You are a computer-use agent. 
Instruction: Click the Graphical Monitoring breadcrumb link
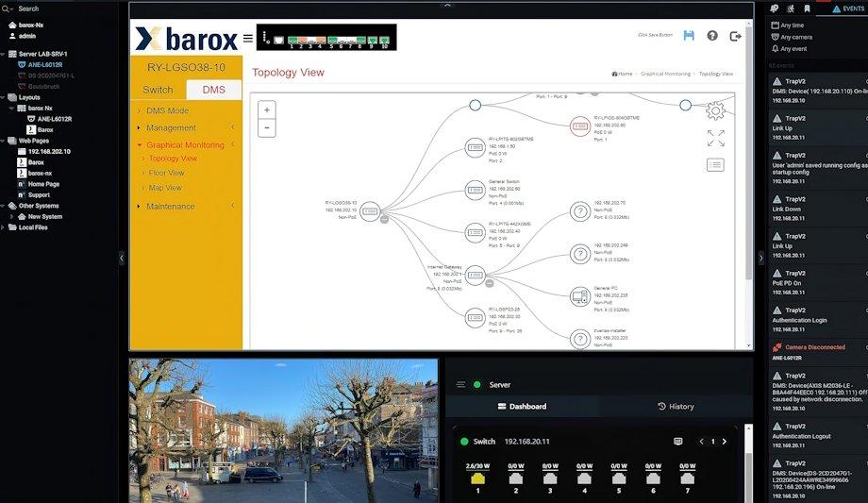tap(665, 74)
